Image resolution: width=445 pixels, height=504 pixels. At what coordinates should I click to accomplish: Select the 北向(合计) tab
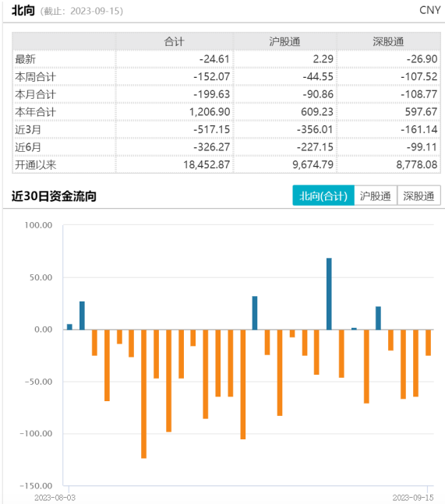click(x=323, y=196)
